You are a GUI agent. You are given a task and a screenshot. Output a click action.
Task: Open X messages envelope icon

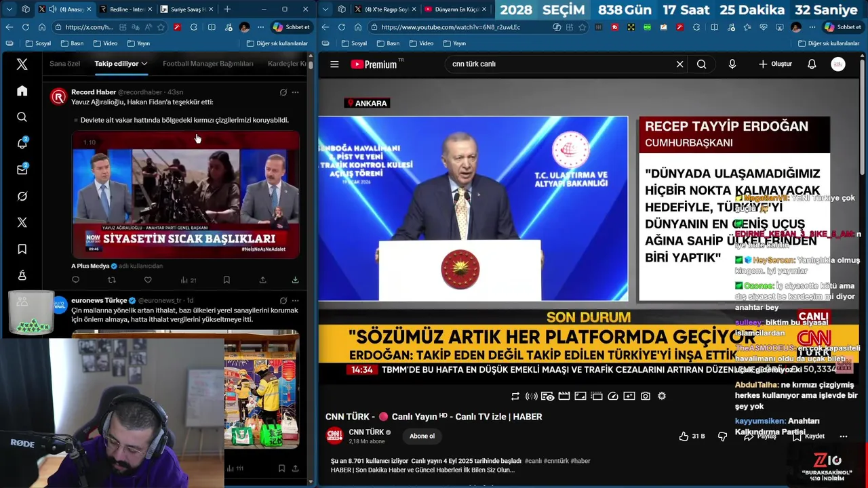22,169
